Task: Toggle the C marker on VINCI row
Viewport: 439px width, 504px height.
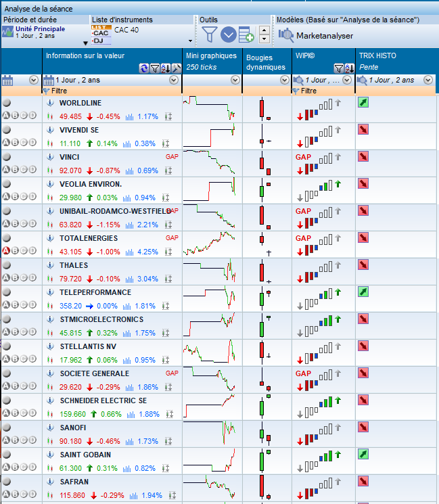Action: [24, 169]
